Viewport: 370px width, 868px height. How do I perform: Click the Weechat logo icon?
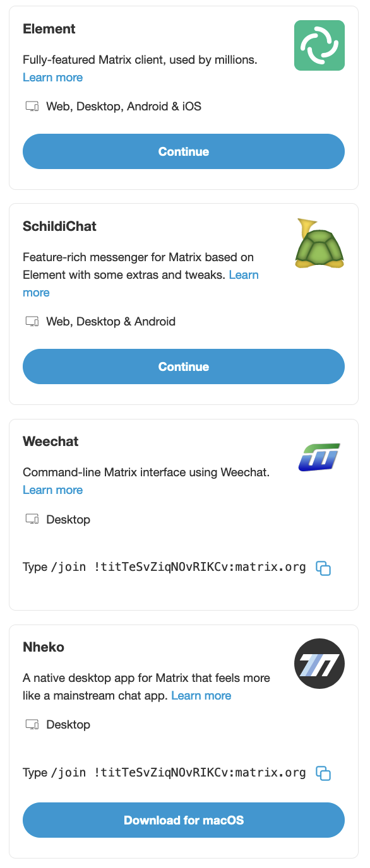point(319,457)
